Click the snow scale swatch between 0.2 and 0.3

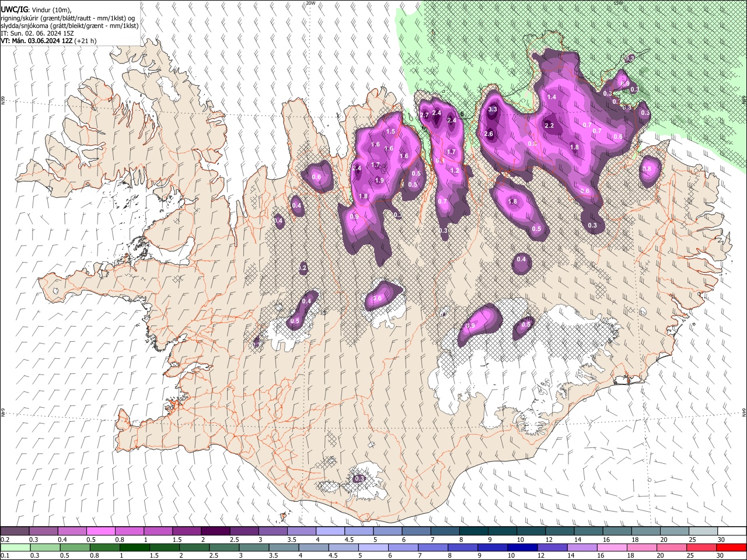point(15,531)
